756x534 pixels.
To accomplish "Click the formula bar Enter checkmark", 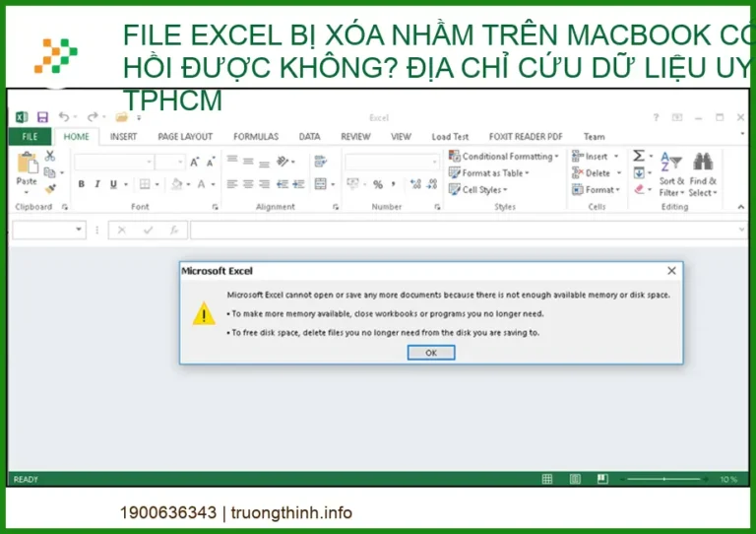I will (148, 231).
